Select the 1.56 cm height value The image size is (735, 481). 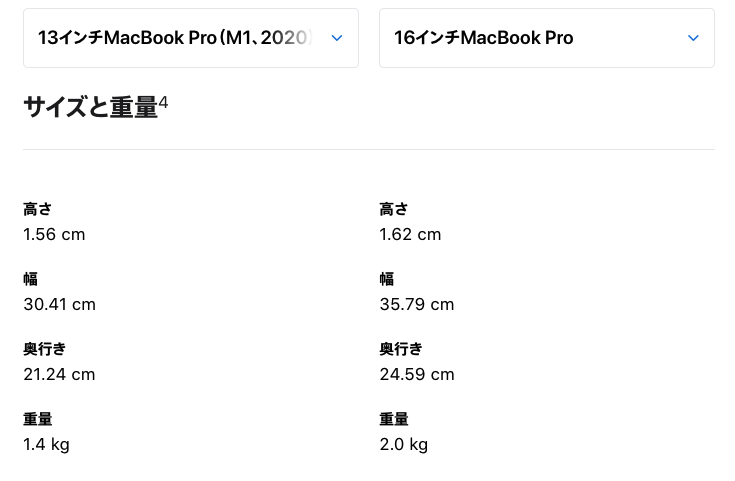54,234
